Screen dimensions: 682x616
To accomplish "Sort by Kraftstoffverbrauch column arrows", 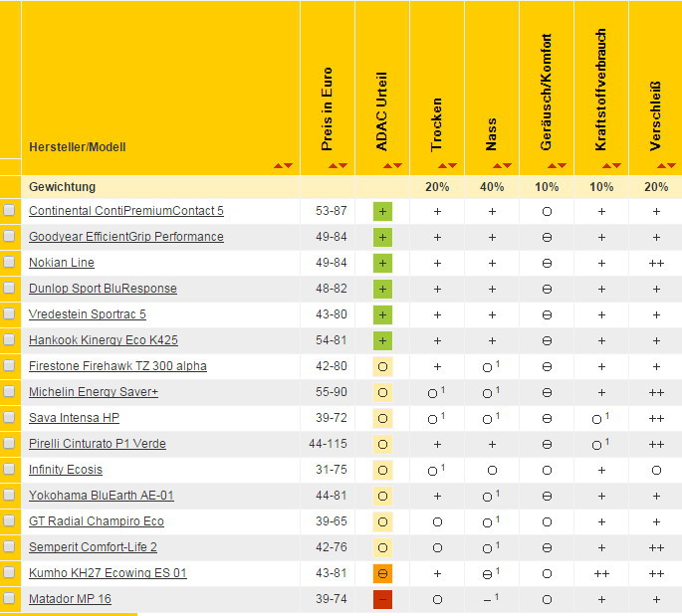I will coord(612,166).
